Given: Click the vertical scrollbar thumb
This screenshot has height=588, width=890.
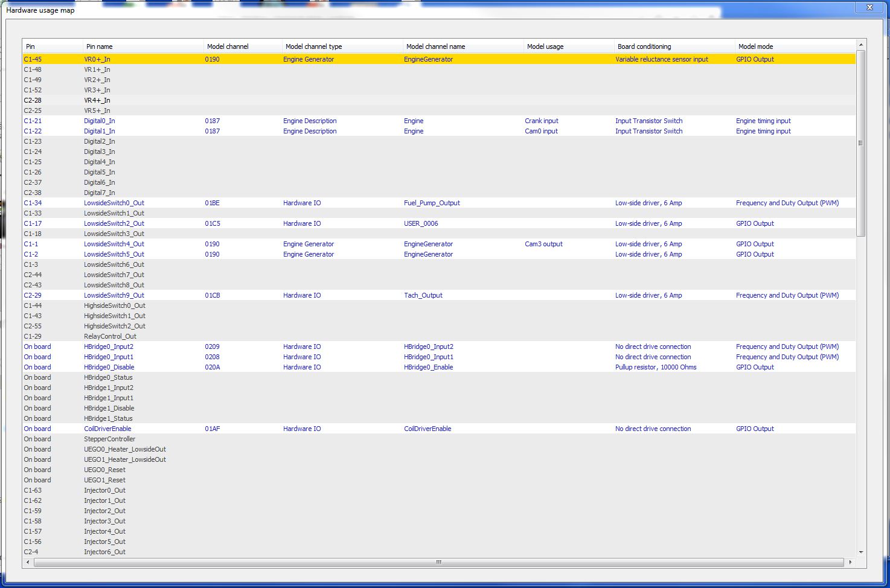Looking at the screenshot, I should pos(861,143).
